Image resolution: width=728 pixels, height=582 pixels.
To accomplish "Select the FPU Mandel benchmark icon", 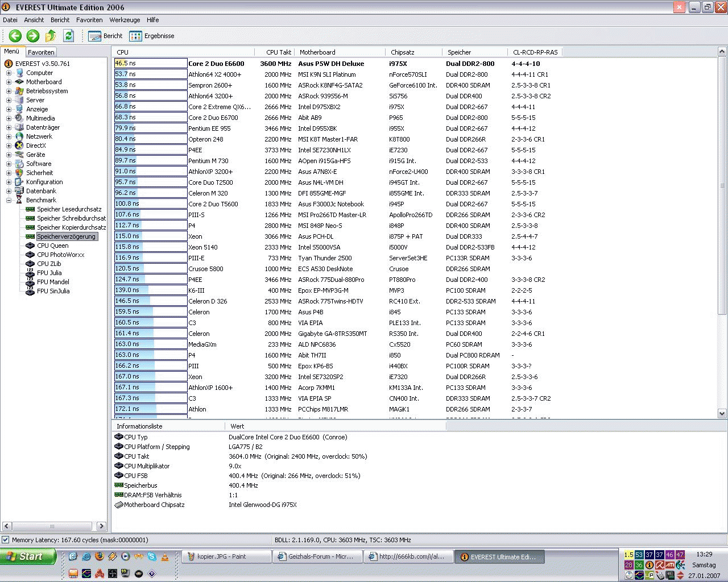I will pos(30,282).
